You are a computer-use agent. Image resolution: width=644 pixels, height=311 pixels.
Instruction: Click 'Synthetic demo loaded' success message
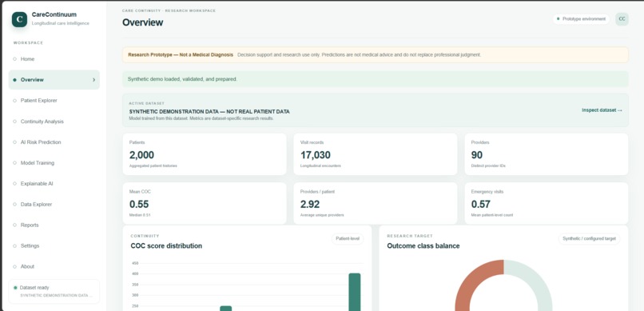coord(376,79)
